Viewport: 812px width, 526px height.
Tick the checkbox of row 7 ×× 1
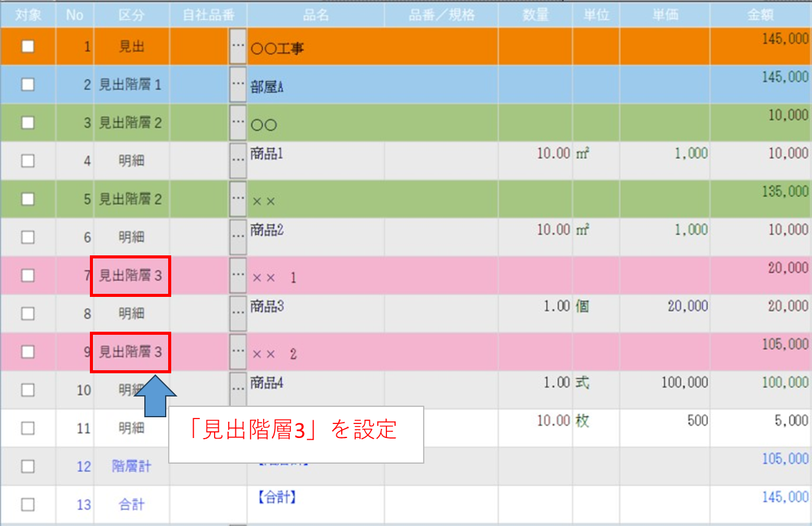click(x=28, y=276)
